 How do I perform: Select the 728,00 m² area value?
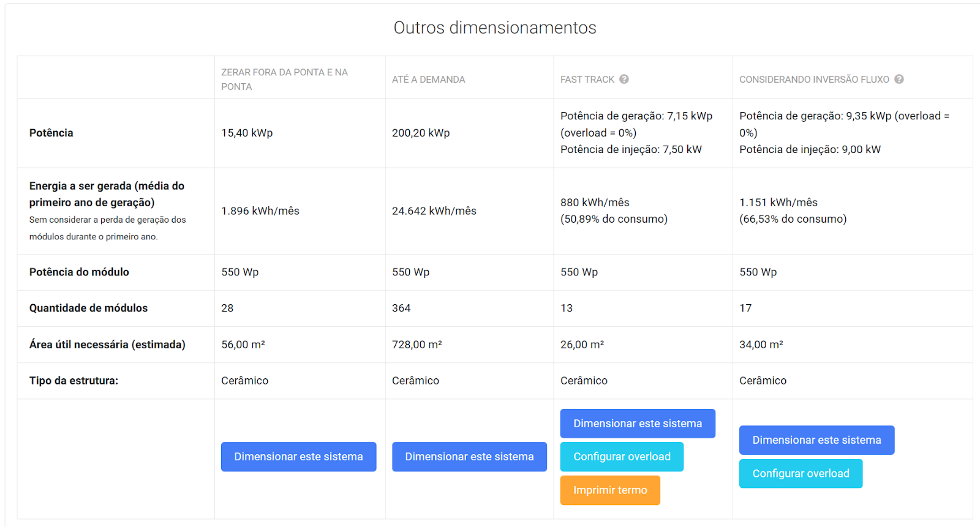click(x=417, y=345)
